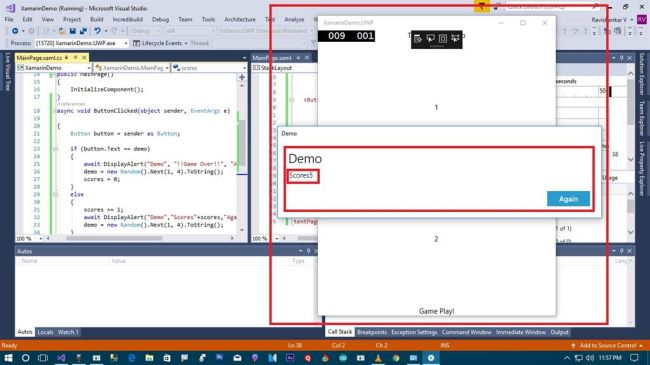Open the Analyze menu
Screen dimensions: 650x365
294,19
